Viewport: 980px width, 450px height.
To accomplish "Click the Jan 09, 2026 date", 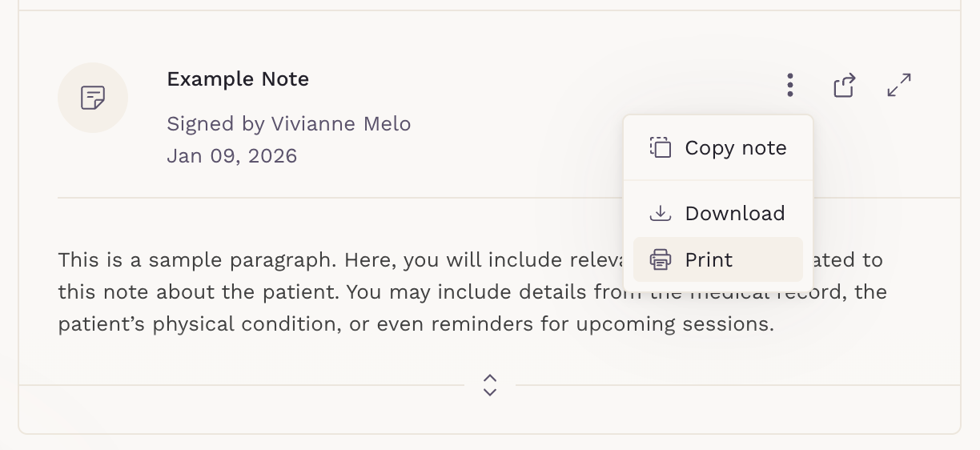I will point(231,155).
